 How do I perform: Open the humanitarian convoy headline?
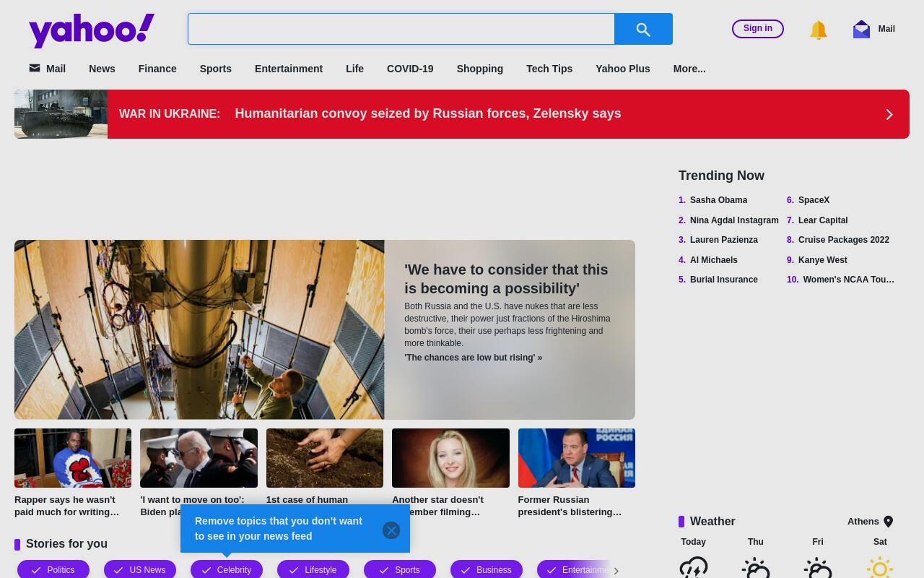[428, 113]
